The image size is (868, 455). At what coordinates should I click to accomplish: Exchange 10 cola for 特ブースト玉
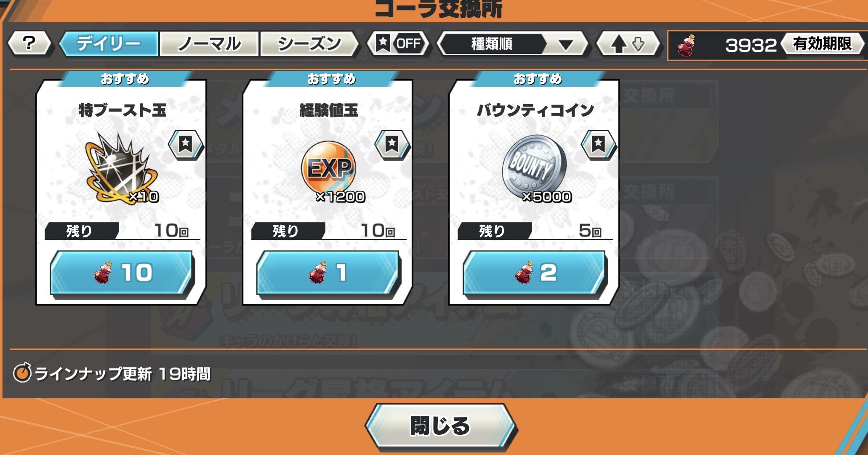[x=121, y=273]
